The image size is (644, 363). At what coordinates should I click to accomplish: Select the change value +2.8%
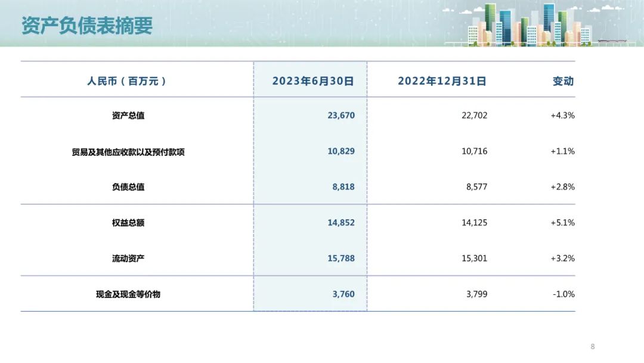coord(563,187)
